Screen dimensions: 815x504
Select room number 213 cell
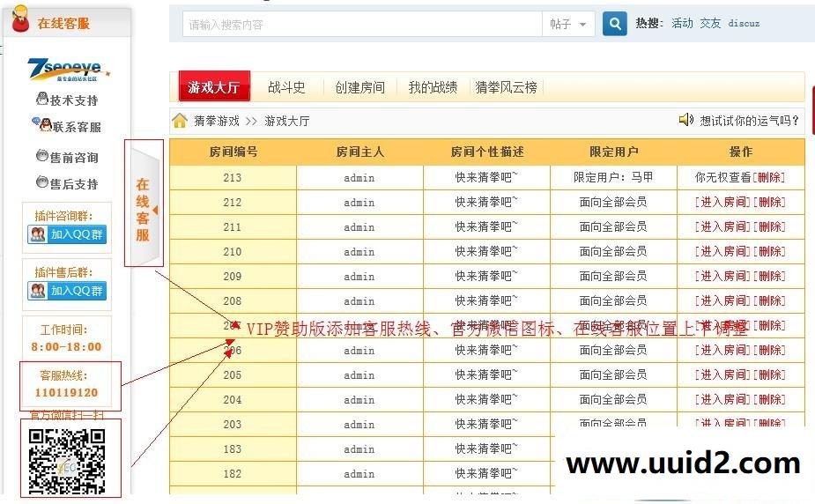coord(233,178)
